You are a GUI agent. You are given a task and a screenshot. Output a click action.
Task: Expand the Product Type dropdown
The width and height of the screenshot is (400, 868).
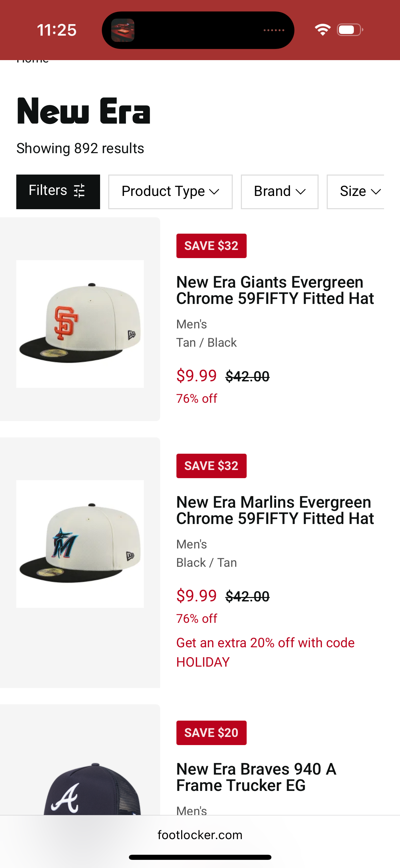(170, 192)
